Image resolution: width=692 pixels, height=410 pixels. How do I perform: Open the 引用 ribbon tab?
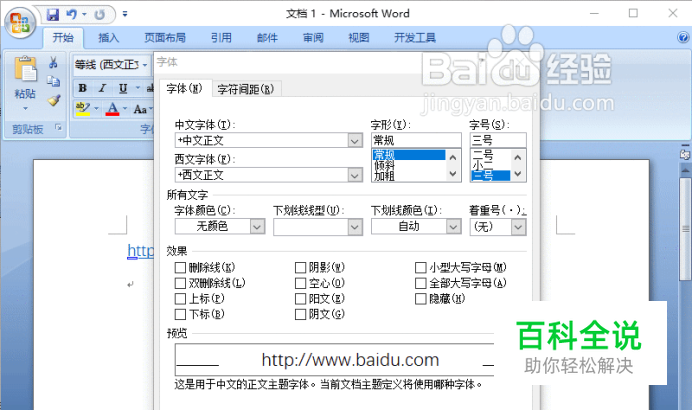point(221,38)
